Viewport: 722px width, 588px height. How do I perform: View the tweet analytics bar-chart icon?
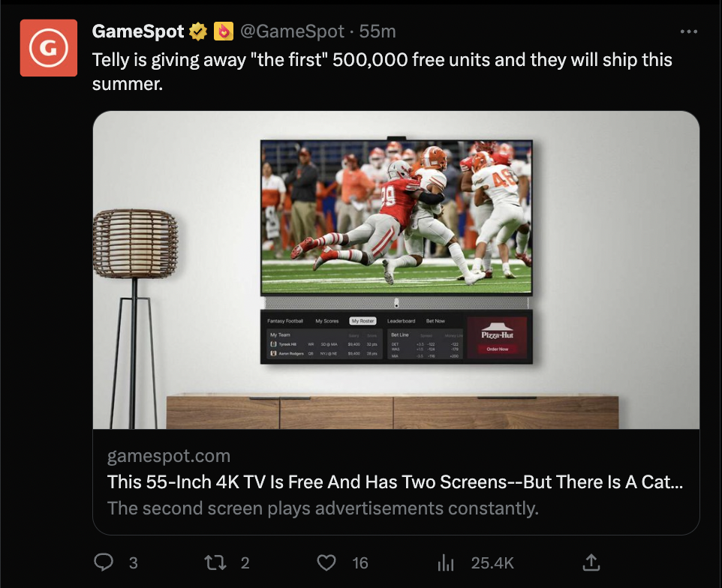[447, 562]
